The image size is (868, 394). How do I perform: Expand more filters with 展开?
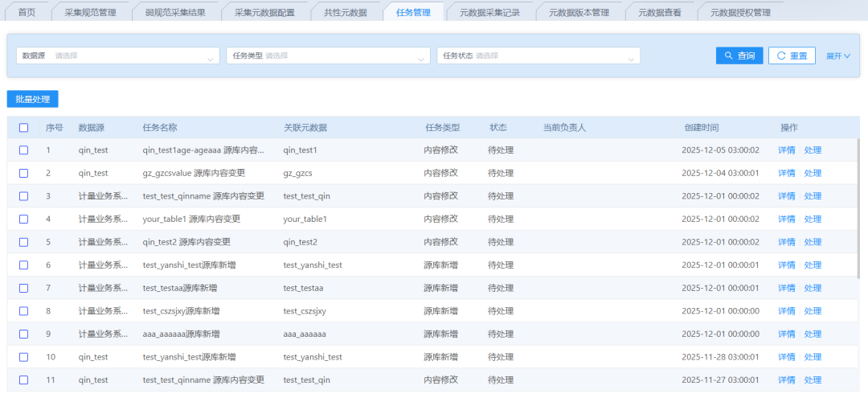click(x=837, y=56)
